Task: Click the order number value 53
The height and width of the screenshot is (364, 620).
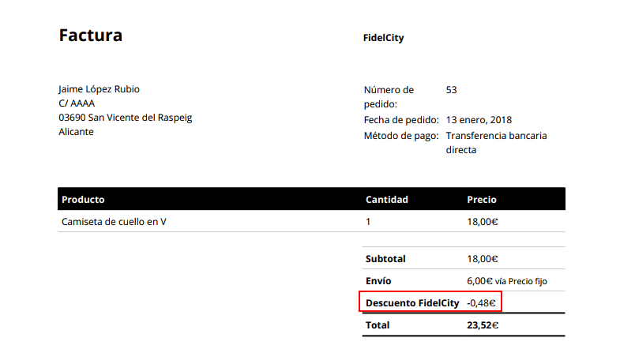Action: [451, 90]
